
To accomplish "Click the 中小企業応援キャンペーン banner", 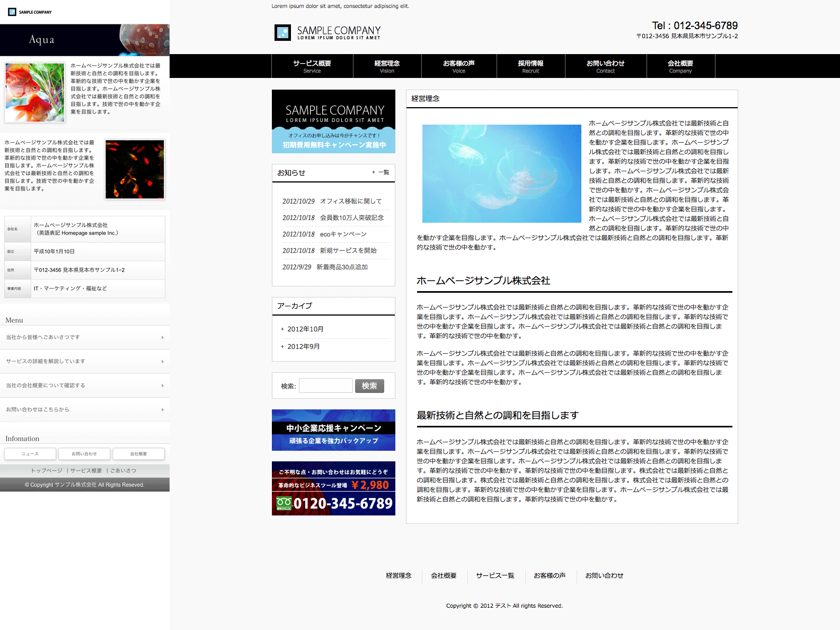I will click(x=333, y=430).
